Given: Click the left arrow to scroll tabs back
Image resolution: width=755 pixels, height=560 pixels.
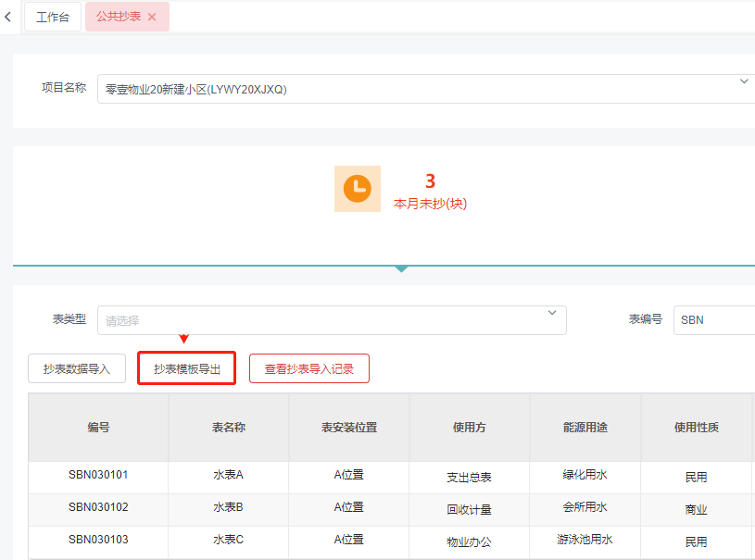Looking at the screenshot, I should tap(8, 17).
